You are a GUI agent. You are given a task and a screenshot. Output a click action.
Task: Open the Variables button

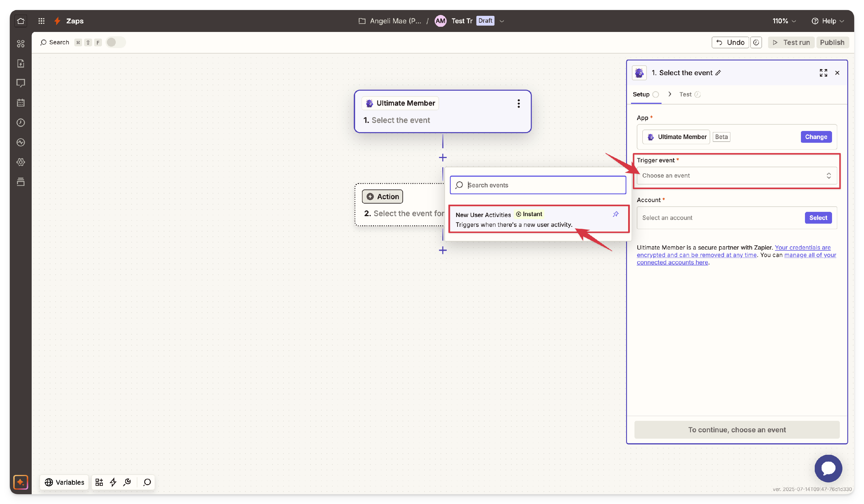65,482
